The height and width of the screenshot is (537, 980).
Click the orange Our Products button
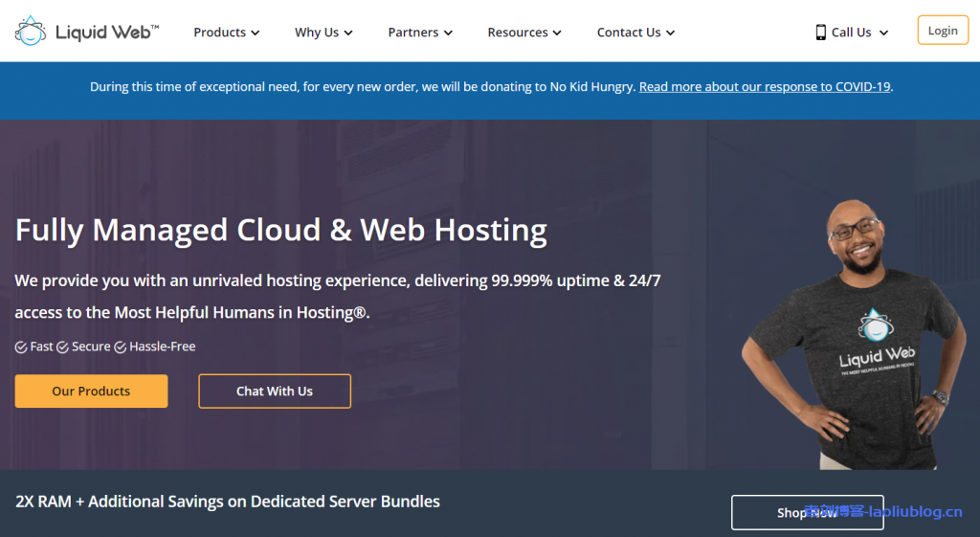click(x=91, y=391)
